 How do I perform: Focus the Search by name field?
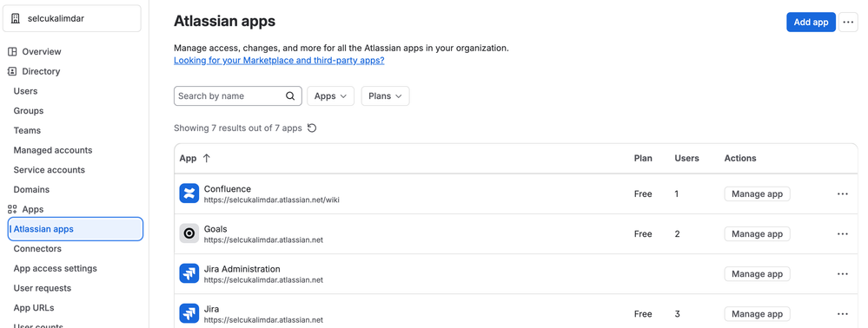[x=237, y=95]
